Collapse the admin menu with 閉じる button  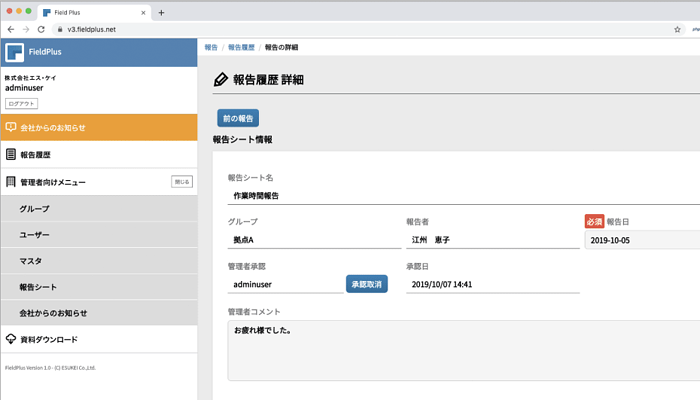click(x=181, y=182)
